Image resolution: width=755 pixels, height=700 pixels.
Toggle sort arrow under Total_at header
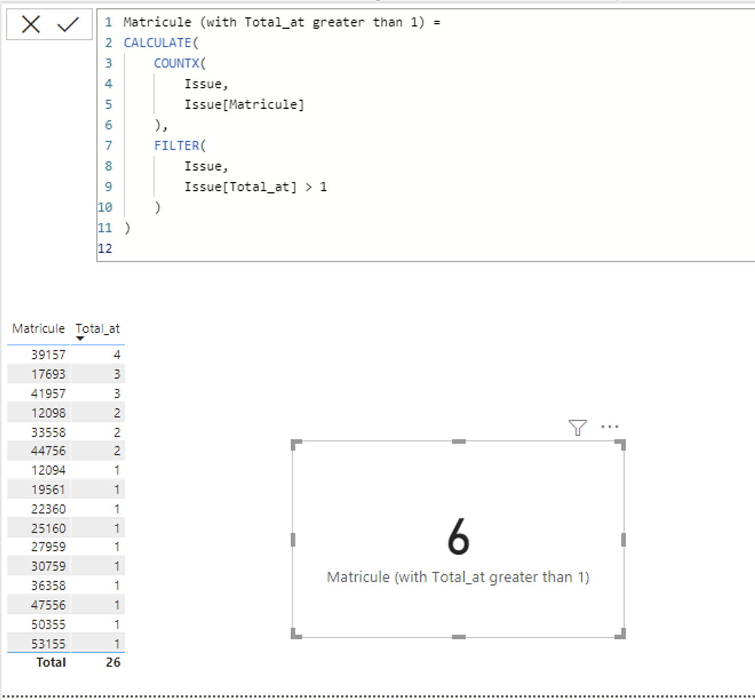[x=80, y=339]
